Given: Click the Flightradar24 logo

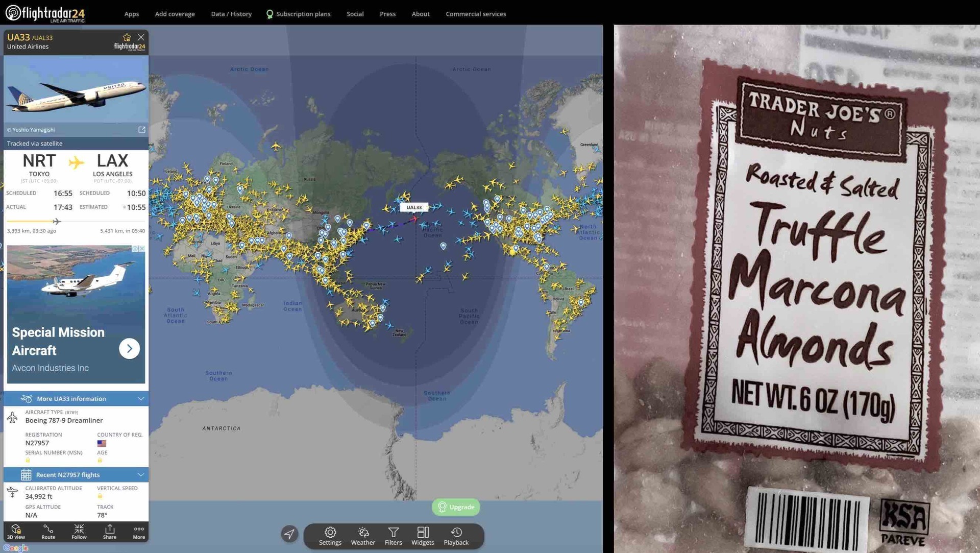Looking at the screenshot, I should [x=45, y=13].
